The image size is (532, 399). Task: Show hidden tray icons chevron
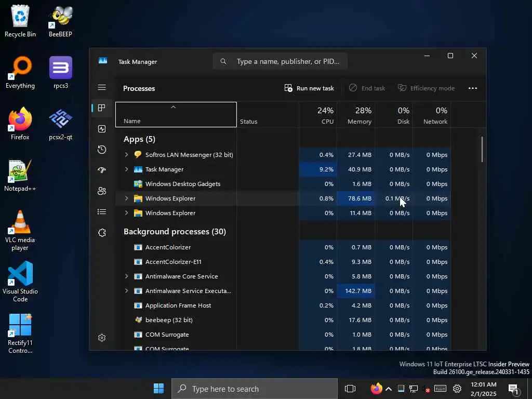coord(389,389)
